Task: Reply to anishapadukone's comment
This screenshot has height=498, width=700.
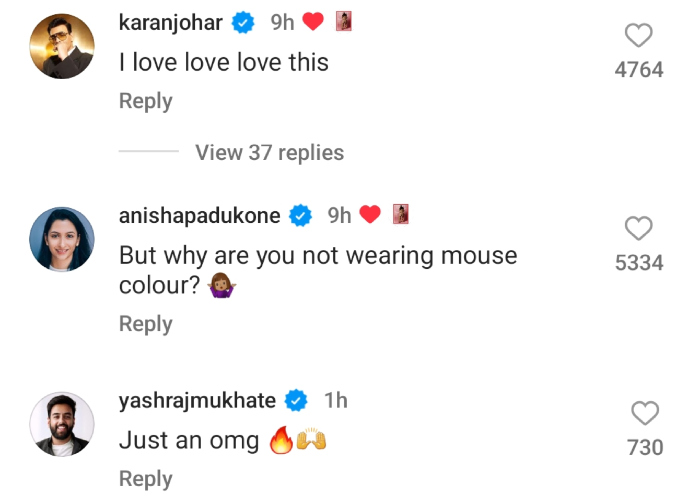Action: [x=145, y=324]
